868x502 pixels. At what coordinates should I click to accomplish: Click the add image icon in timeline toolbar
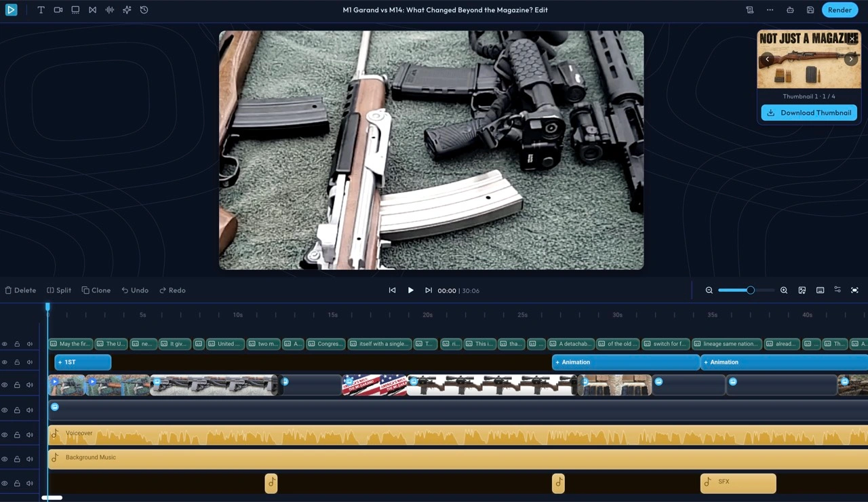coord(802,290)
